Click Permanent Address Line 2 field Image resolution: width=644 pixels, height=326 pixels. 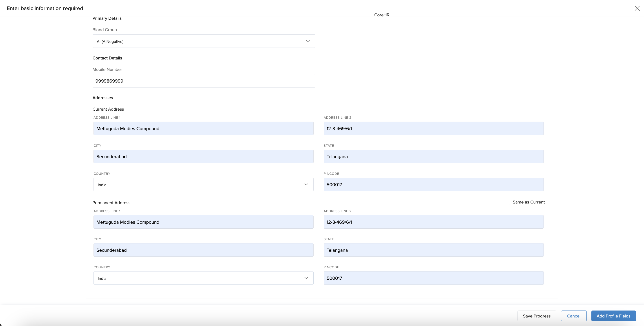point(433,222)
